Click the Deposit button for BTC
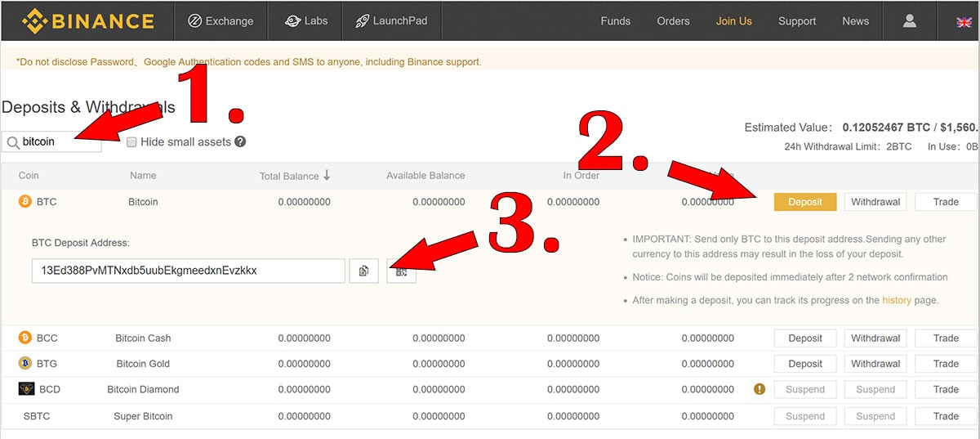980x439 pixels. click(x=805, y=201)
